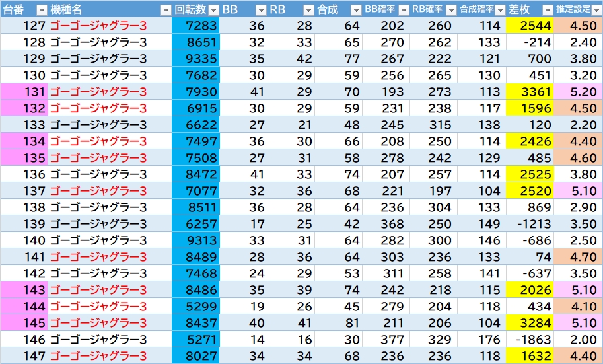Select the 合成確率 cell 138
603x364 pixels.
click(482, 125)
